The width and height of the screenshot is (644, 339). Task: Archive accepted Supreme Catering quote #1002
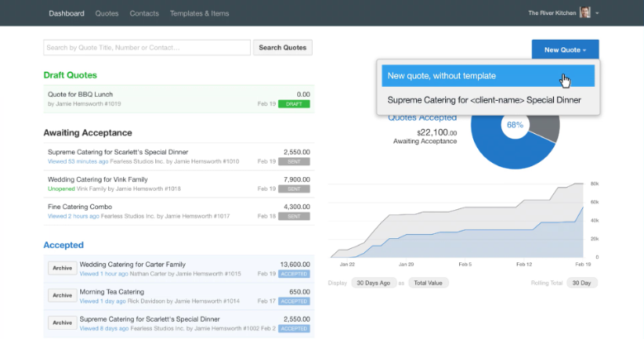(63, 323)
